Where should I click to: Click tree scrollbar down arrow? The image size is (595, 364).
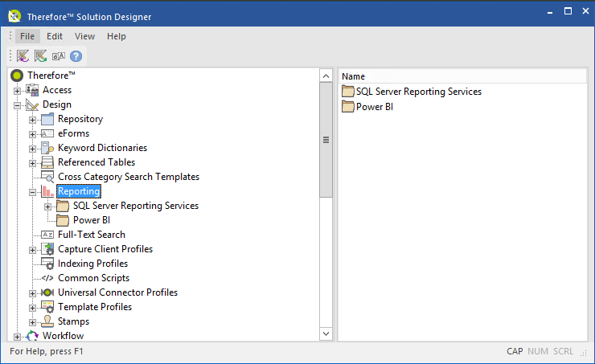326,334
